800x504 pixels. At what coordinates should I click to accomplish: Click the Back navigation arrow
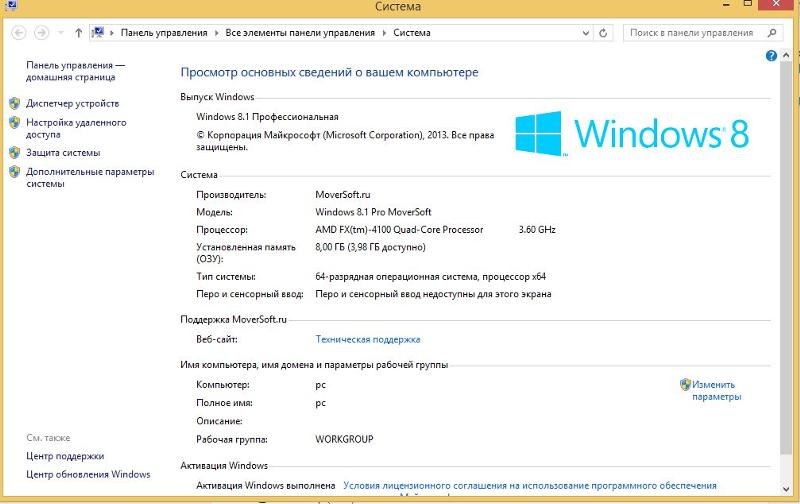click(19, 33)
